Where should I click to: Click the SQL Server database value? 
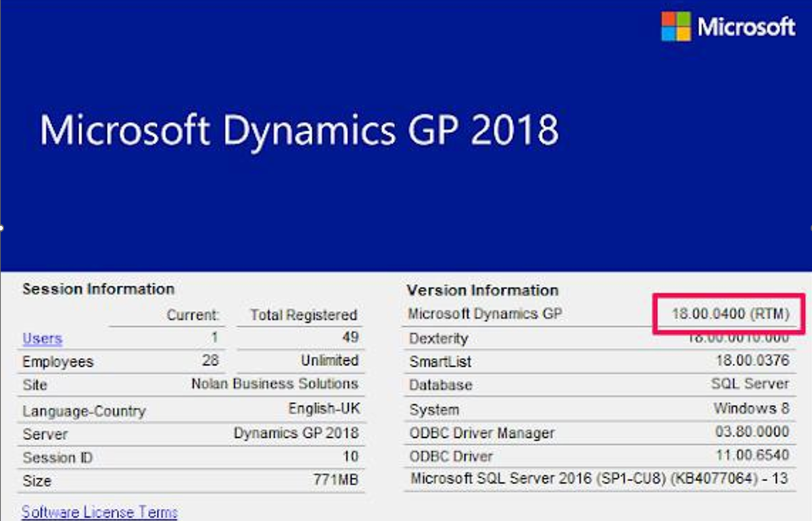coord(749,384)
